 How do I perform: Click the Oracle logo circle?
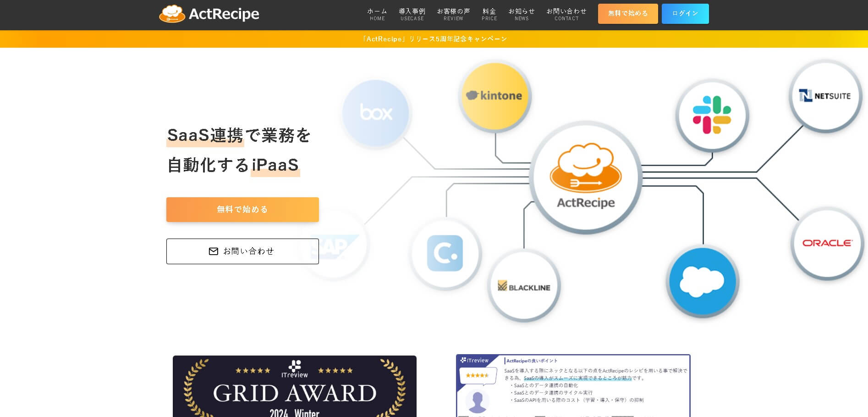pyautogui.click(x=827, y=243)
